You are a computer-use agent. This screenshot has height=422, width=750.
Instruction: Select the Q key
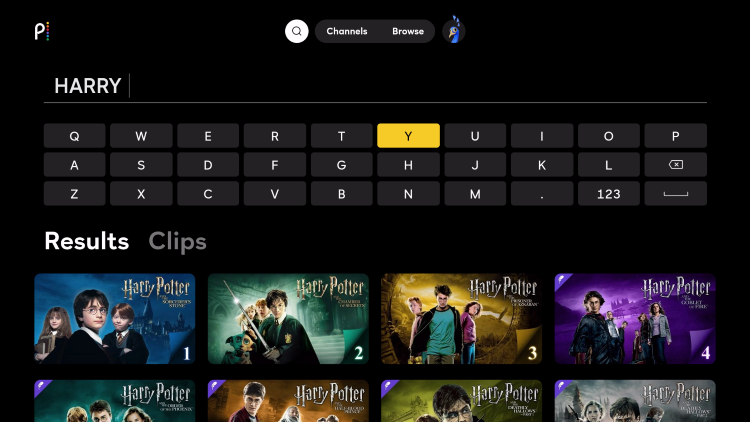(x=74, y=136)
